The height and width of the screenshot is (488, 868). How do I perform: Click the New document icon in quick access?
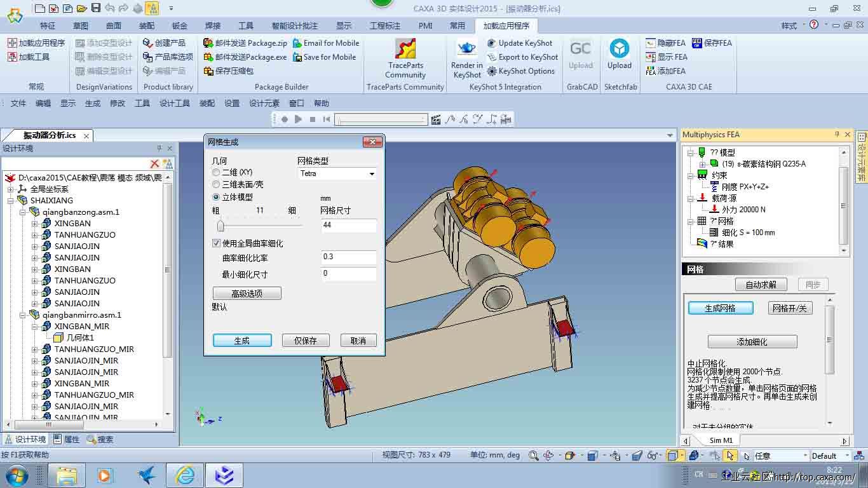click(x=39, y=8)
